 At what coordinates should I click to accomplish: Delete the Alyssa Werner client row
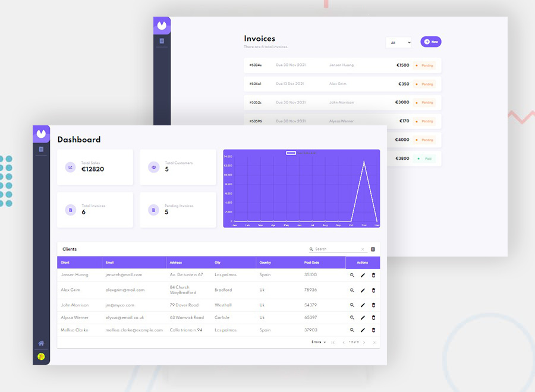[374, 318]
